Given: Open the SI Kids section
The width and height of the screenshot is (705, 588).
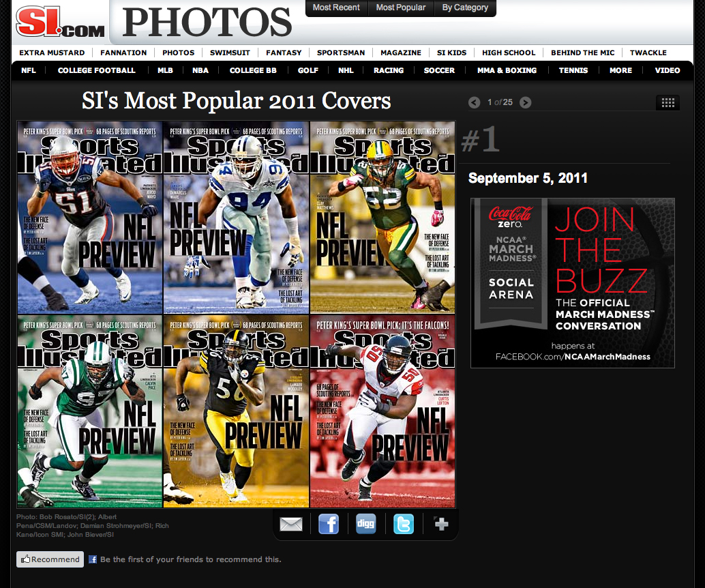Looking at the screenshot, I should pos(451,53).
